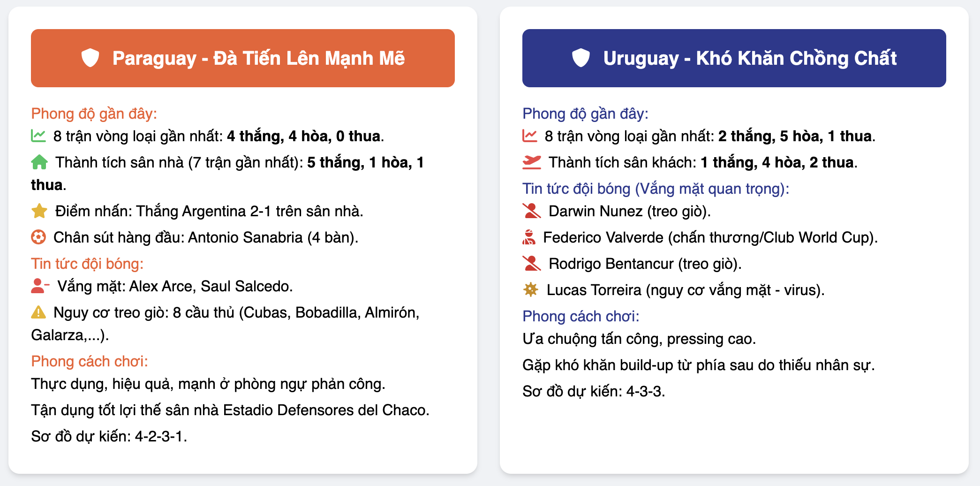
Task: Click the crossed-out user icon beside Darwin Nunez
Action: (x=532, y=211)
